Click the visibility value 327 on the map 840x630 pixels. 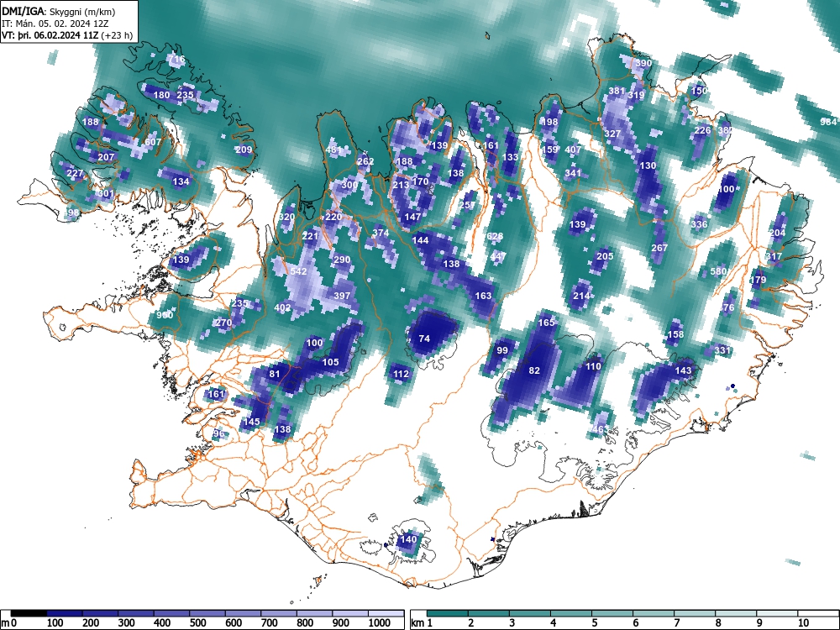coord(612,134)
